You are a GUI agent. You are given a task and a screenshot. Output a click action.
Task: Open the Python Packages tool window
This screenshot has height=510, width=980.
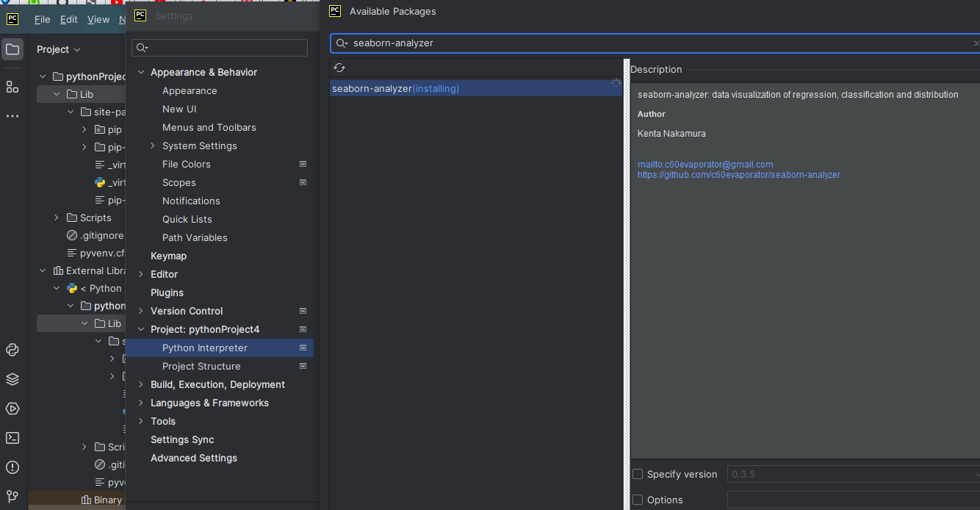[12, 379]
